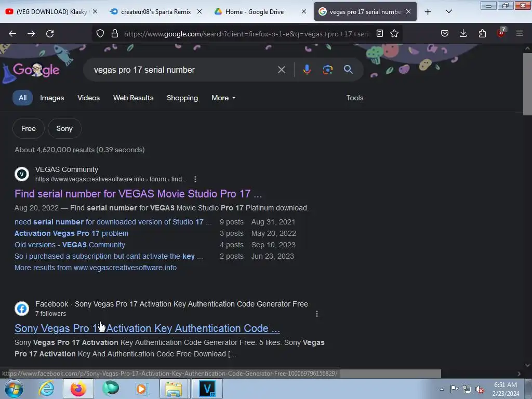Start voice search with microphone
The width and height of the screenshot is (532, 399).
pos(307,70)
